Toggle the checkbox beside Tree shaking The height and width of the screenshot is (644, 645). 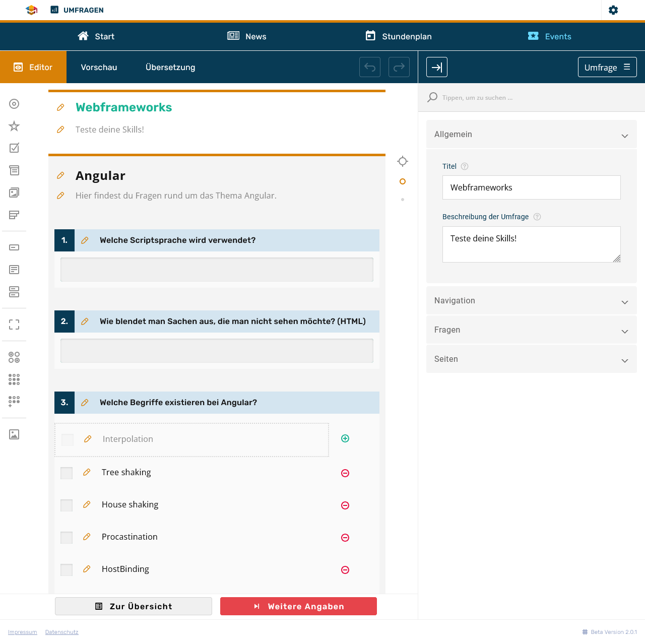pyautogui.click(x=66, y=473)
